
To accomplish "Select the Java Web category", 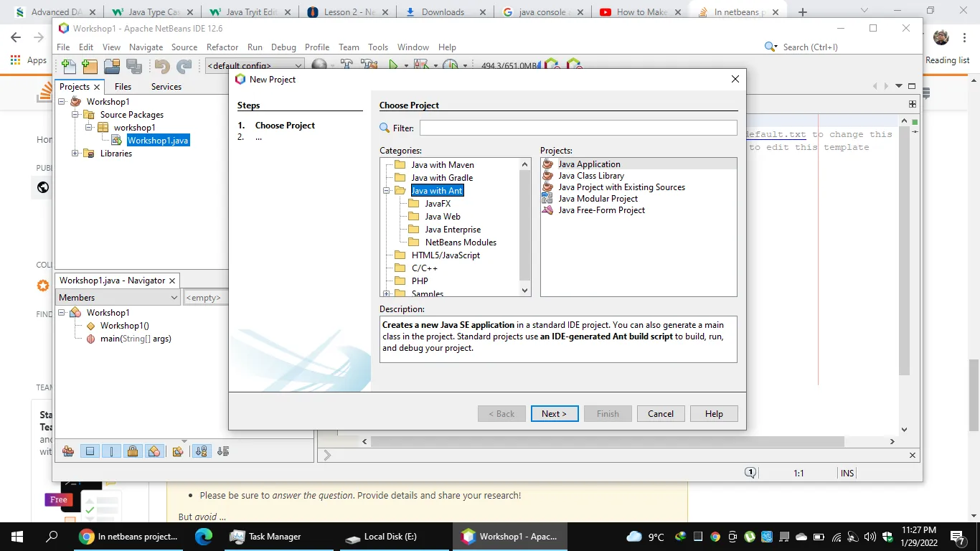I will [x=443, y=217].
